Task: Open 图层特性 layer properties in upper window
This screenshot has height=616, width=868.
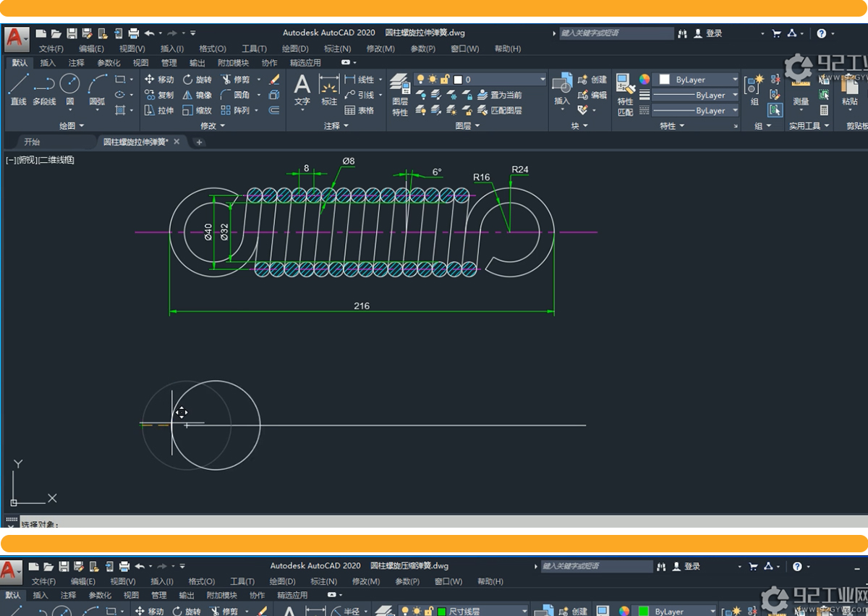Action: pos(400,94)
